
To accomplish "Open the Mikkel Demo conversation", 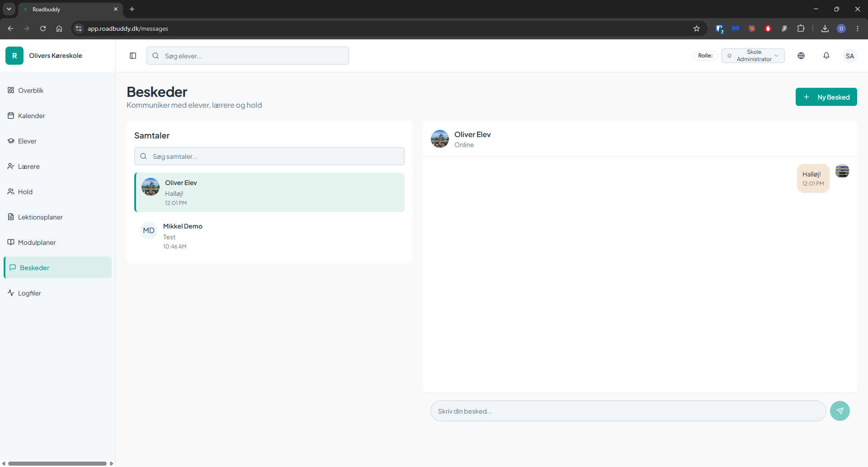I will point(269,236).
